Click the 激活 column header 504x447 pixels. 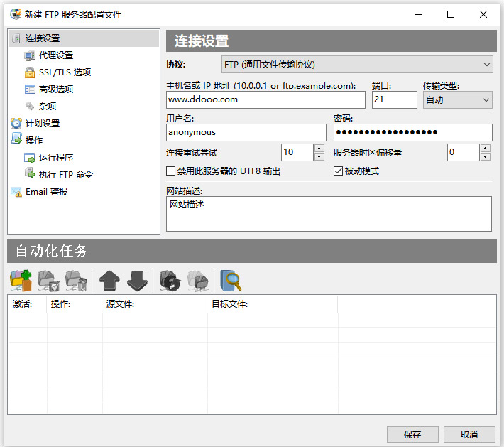tap(27, 303)
